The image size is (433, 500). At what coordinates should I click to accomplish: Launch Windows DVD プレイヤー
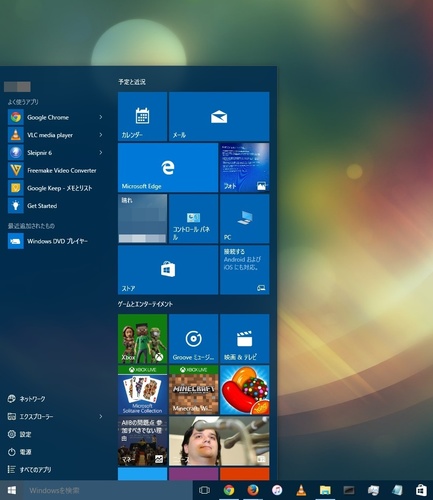pyautogui.click(x=55, y=241)
